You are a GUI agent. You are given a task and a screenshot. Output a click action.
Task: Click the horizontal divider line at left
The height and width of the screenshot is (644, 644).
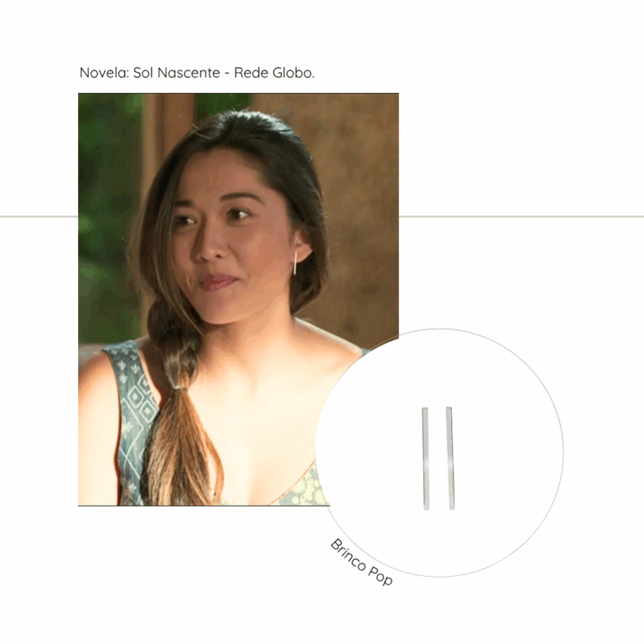coord(39,216)
